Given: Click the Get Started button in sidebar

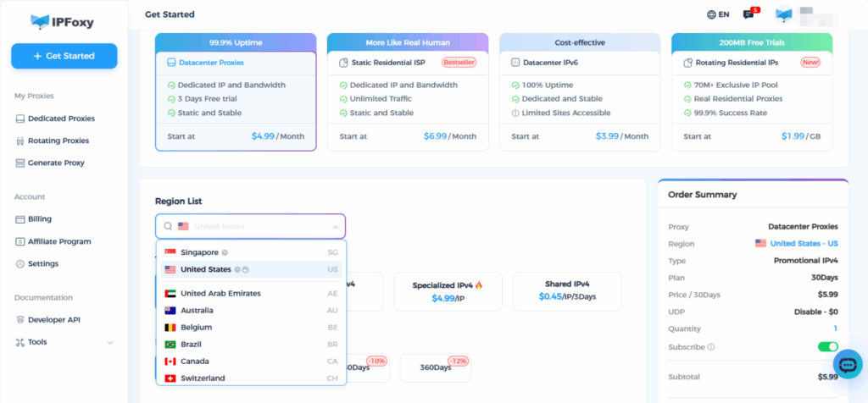Looking at the screenshot, I should click(x=64, y=56).
